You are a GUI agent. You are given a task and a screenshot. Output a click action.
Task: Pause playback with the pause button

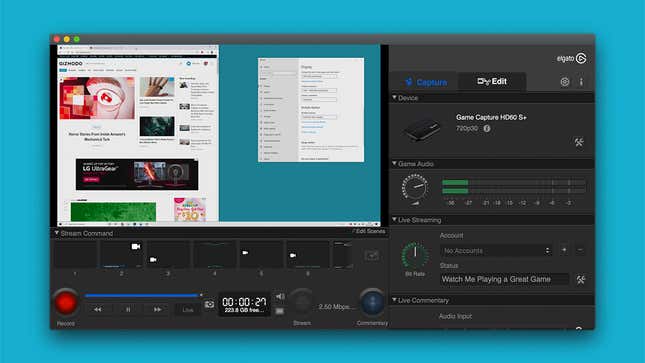[x=128, y=309]
